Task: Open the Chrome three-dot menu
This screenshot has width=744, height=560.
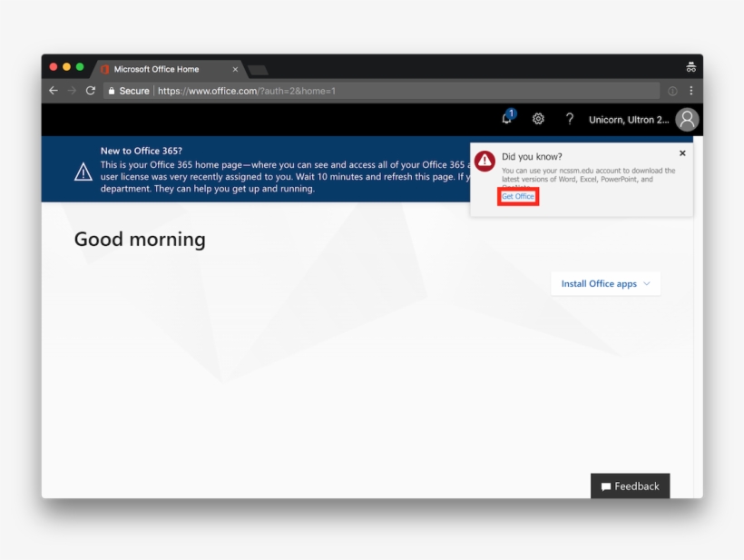Action: (691, 91)
